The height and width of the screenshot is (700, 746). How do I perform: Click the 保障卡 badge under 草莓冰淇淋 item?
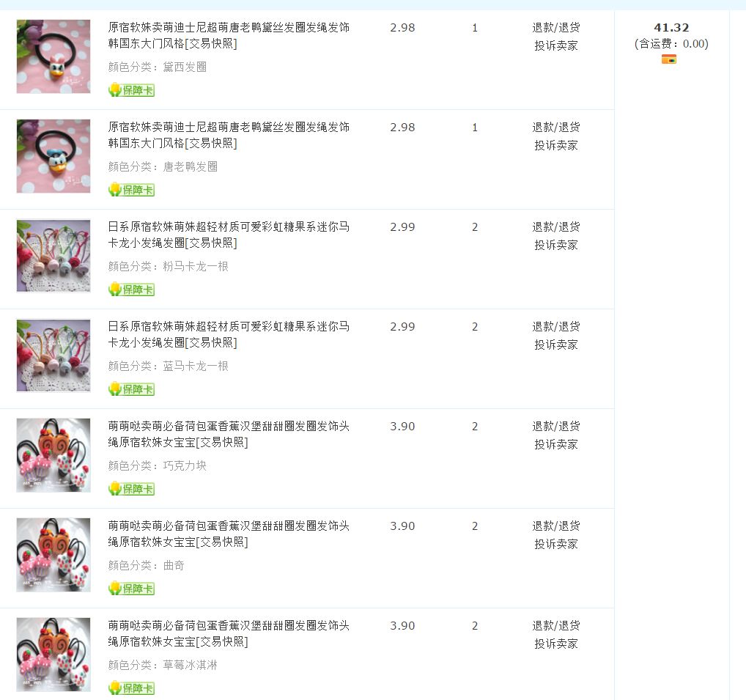pos(131,688)
